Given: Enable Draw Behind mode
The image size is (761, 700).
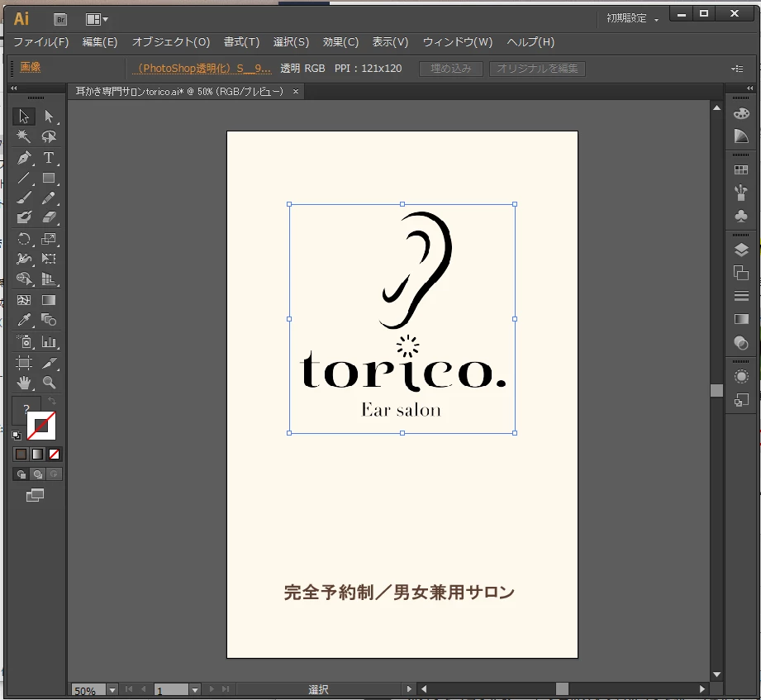Looking at the screenshot, I should [37, 474].
